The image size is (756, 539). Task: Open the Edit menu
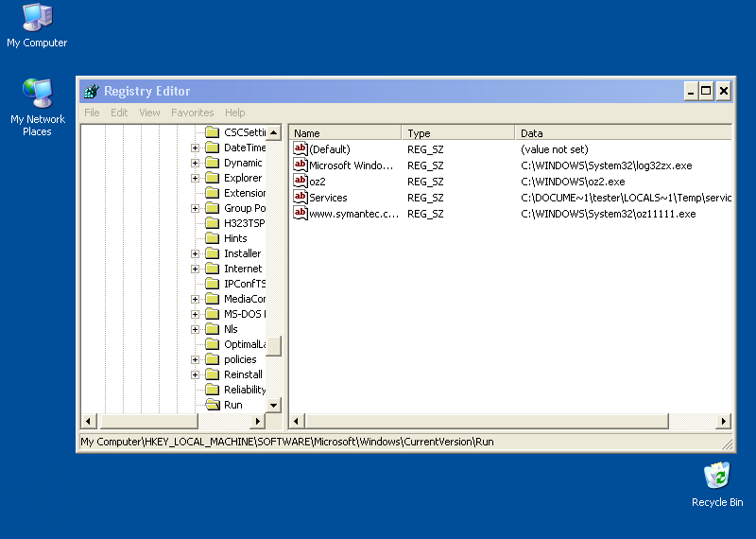pos(119,113)
